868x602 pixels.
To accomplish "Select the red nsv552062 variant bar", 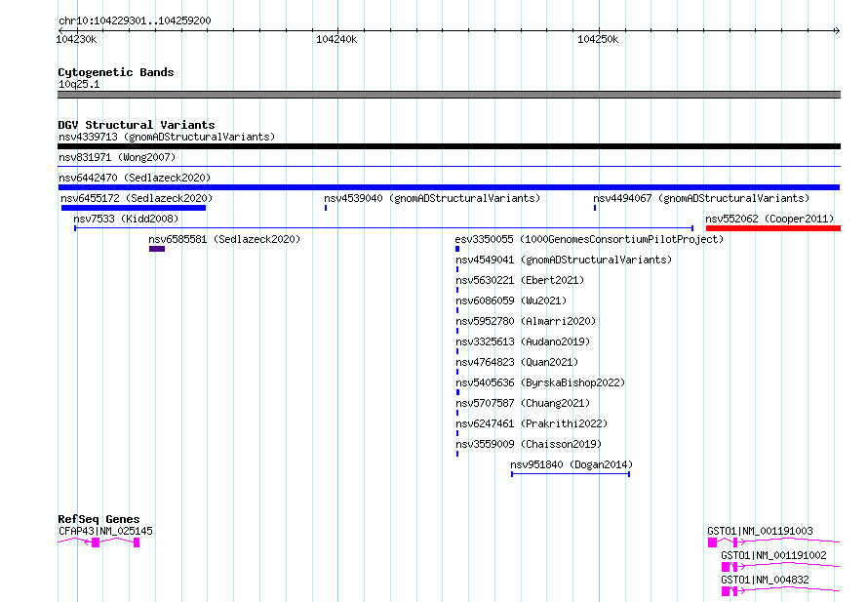I will [x=773, y=228].
